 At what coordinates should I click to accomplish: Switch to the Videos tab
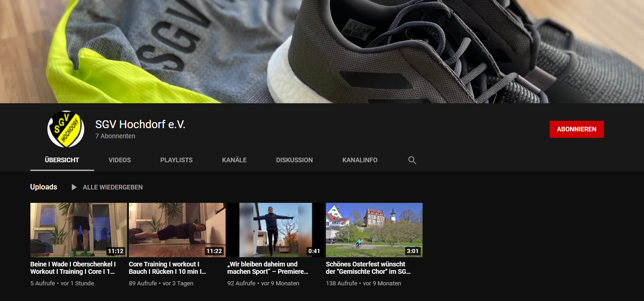(x=120, y=160)
